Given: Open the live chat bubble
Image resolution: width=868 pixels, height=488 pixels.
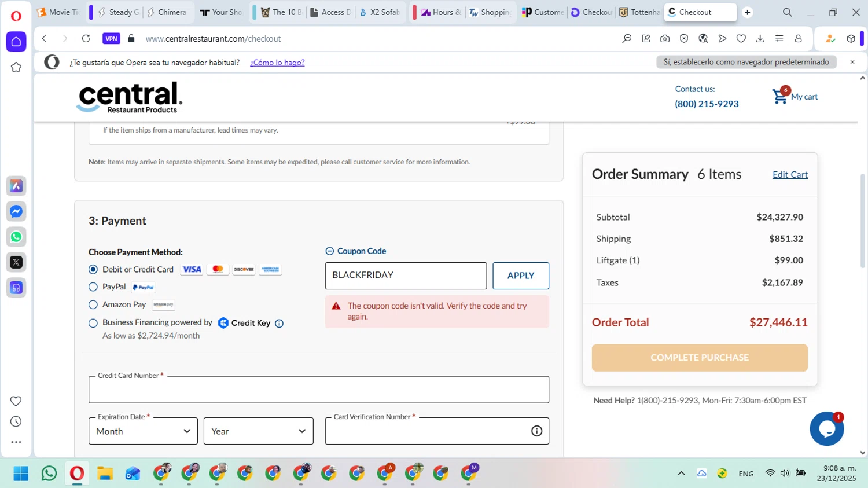Looking at the screenshot, I should (x=827, y=429).
